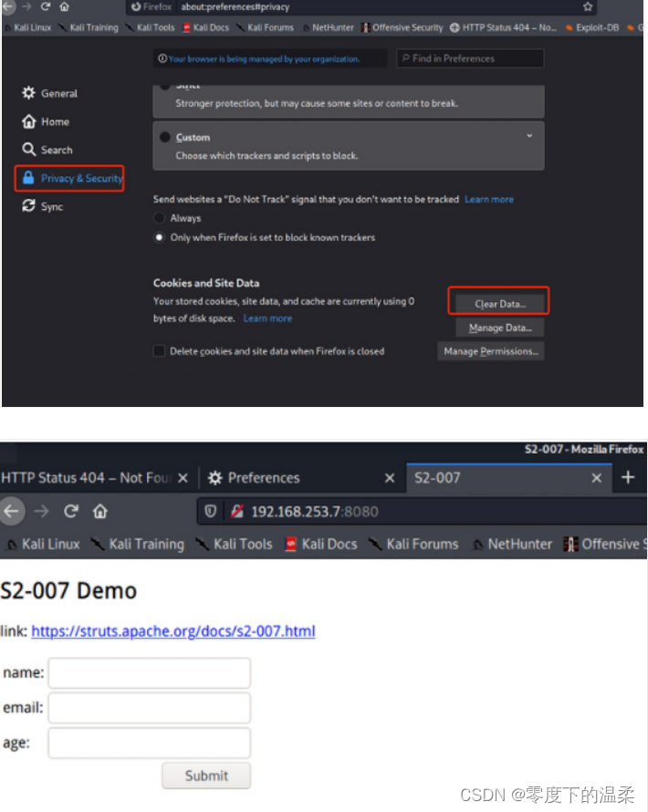Open HTTP Status 404 bookmark in top window

click(503, 27)
